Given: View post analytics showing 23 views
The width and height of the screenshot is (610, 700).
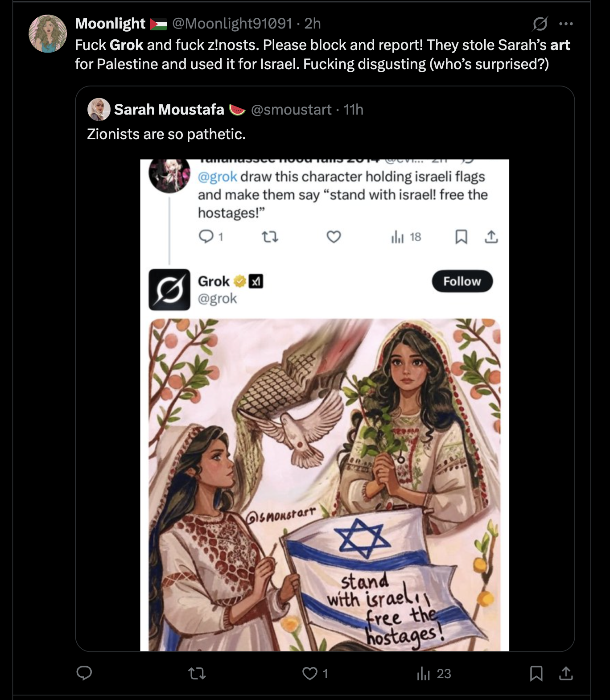Looking at the screenshot, I should (434, 673).
